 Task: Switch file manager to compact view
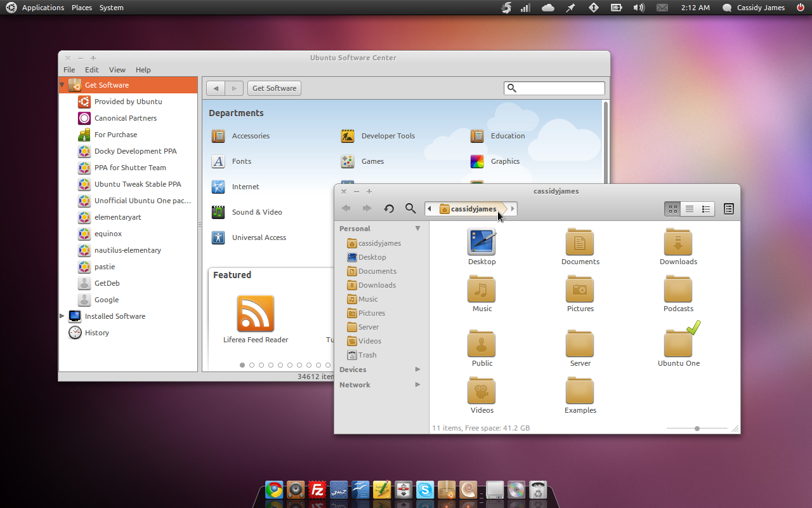click(706, 209)
